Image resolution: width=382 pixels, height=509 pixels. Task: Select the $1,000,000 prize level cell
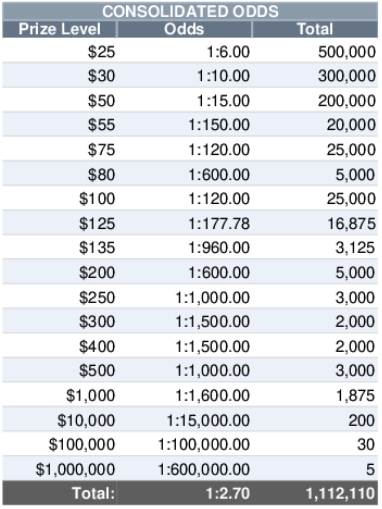click(x=59, y=468)
